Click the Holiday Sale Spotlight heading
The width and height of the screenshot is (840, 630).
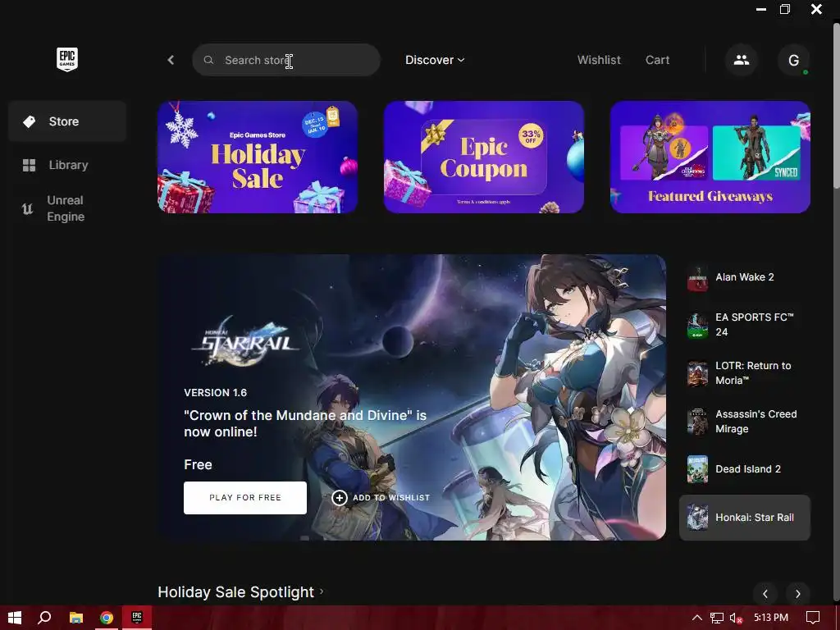tap(235, 592)
